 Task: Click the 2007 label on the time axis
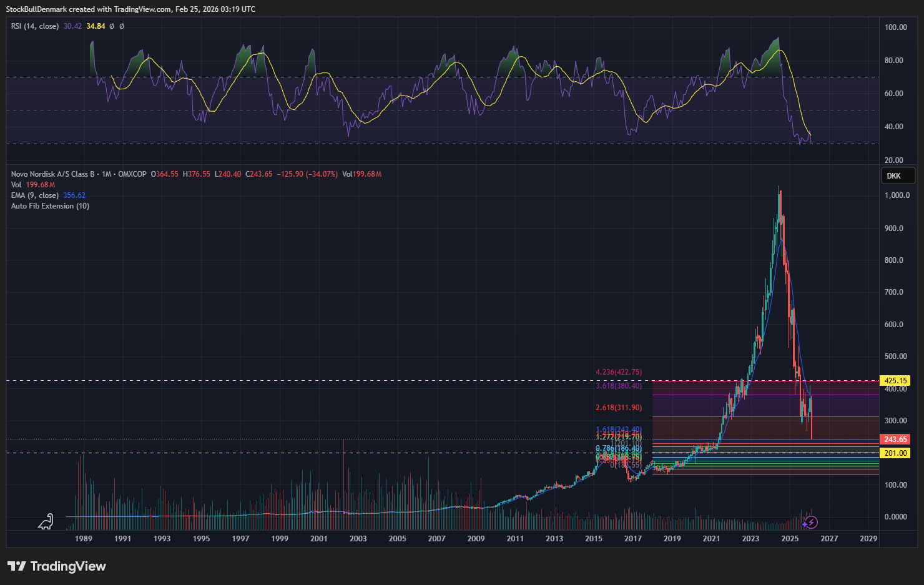pyautogui.click(x=437, y=539)
